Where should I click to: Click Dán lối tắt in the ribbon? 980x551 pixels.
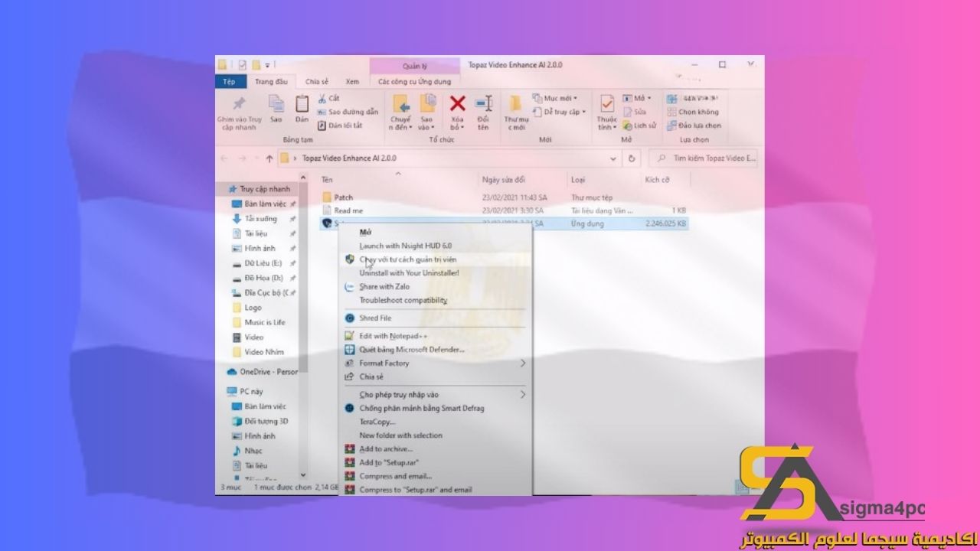[x=340, y=125]
